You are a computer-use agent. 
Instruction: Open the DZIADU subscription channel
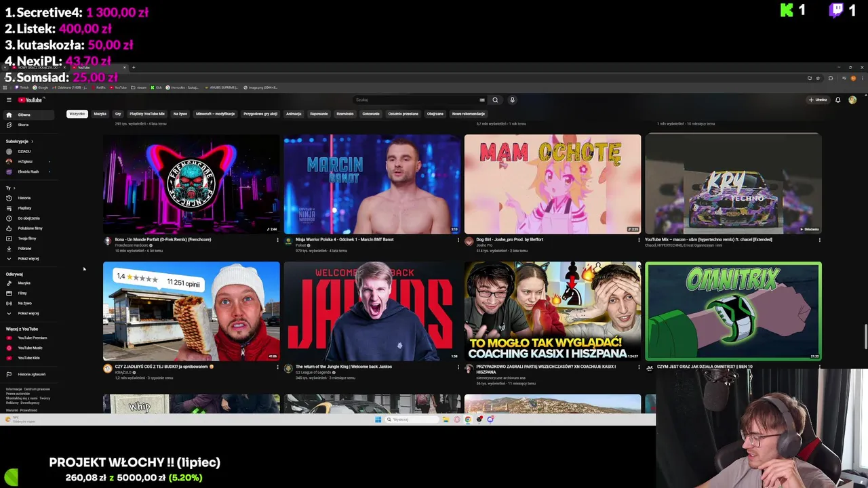pos(29,152)
